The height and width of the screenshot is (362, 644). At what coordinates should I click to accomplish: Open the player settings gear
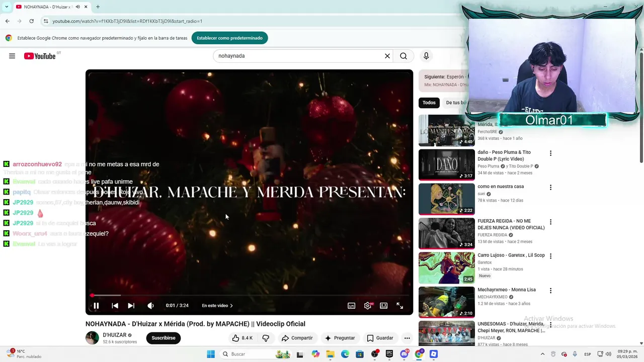368,306
